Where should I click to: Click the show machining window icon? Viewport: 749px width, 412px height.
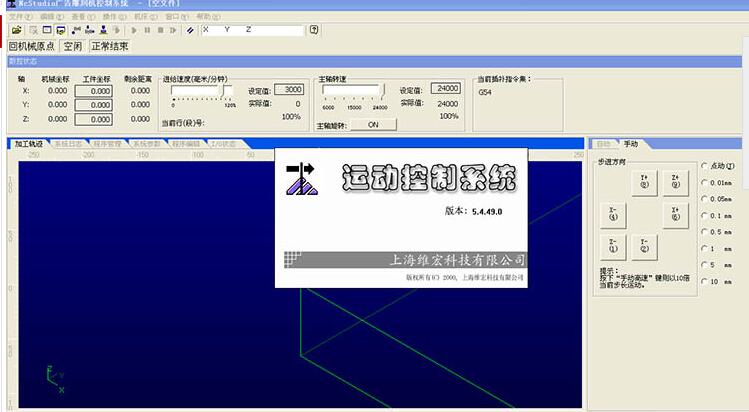click(61, 30)
